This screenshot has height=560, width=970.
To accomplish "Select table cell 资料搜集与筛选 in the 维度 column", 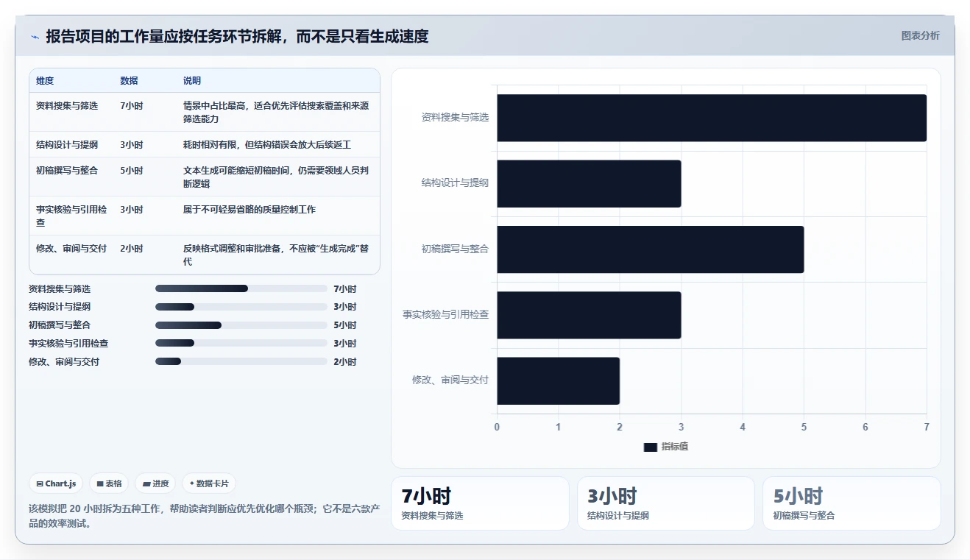I will pos(67,105).
